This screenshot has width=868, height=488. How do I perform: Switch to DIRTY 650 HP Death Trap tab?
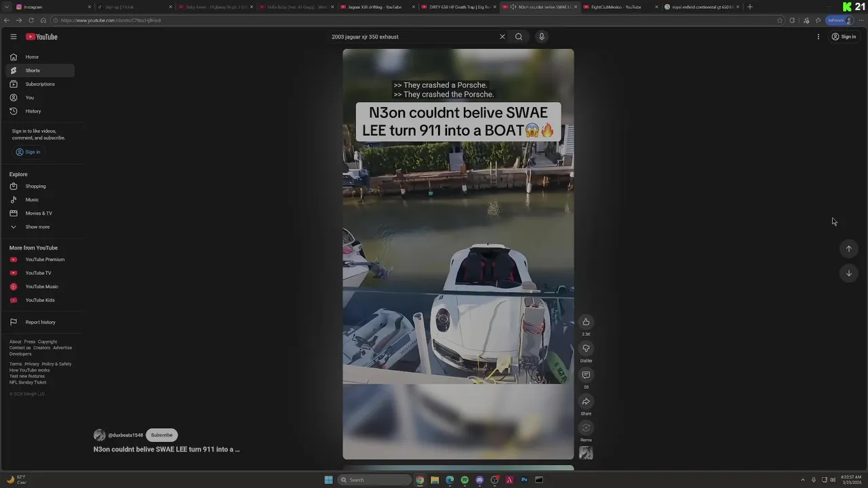point(459,7)
